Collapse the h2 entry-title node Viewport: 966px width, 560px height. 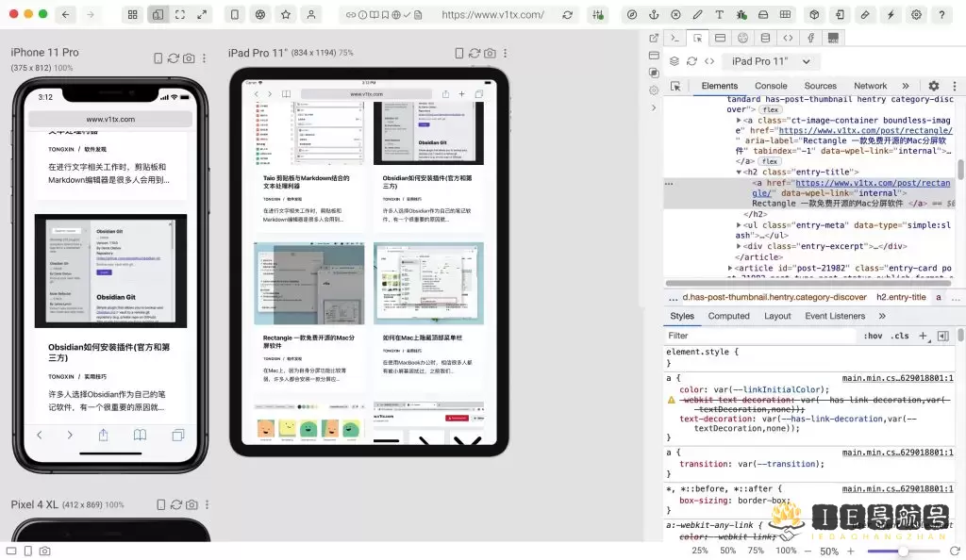[739, 172]
